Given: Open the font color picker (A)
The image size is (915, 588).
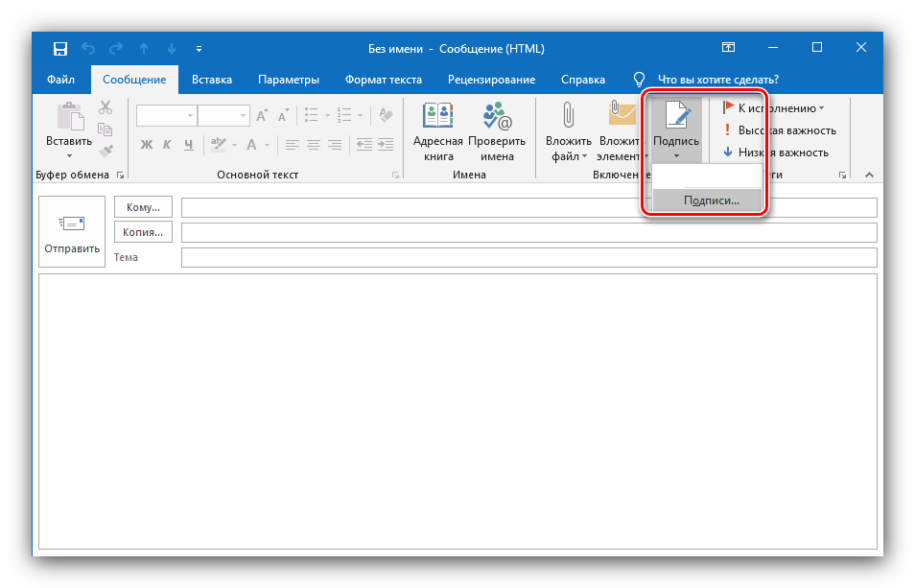Looking at the screenshot, I should (253, 146).
